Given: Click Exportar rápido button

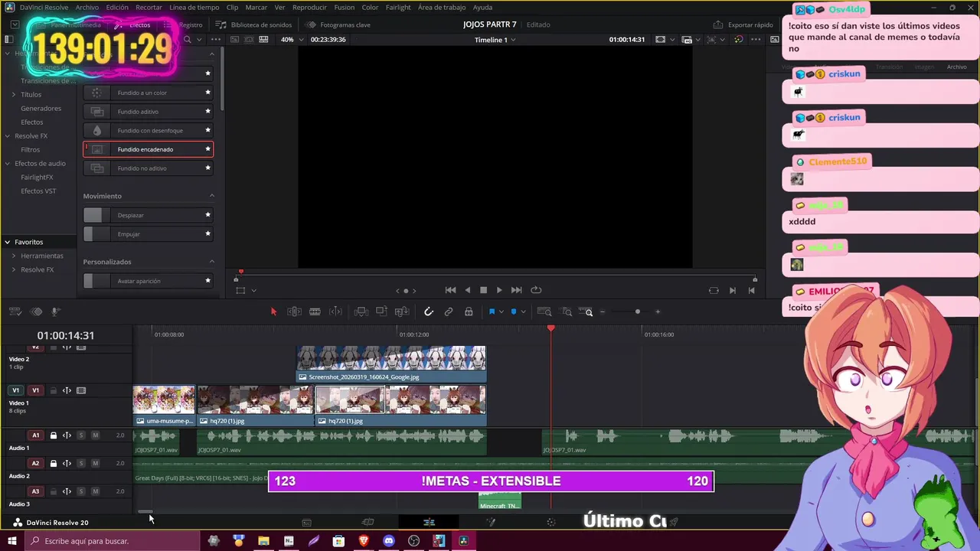Looking at the screenshot, I should (743, 24).
